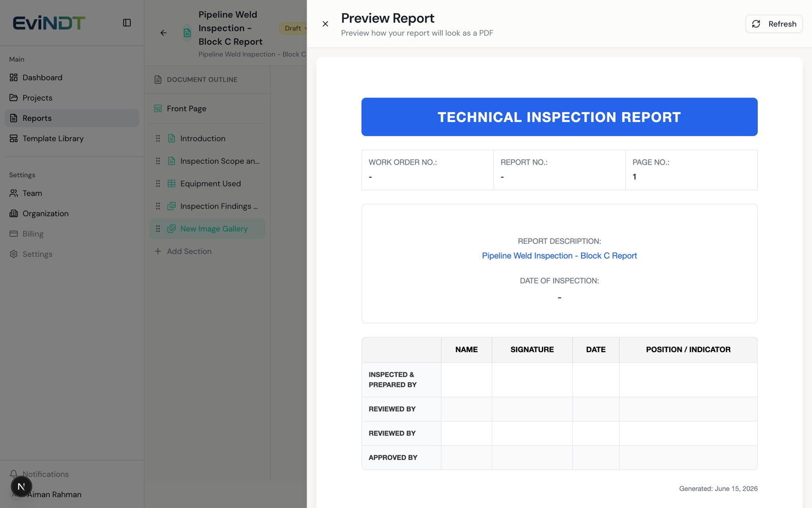Click the report document icon in header
Viewport: 812px width, 508px height.
(187, 33)
